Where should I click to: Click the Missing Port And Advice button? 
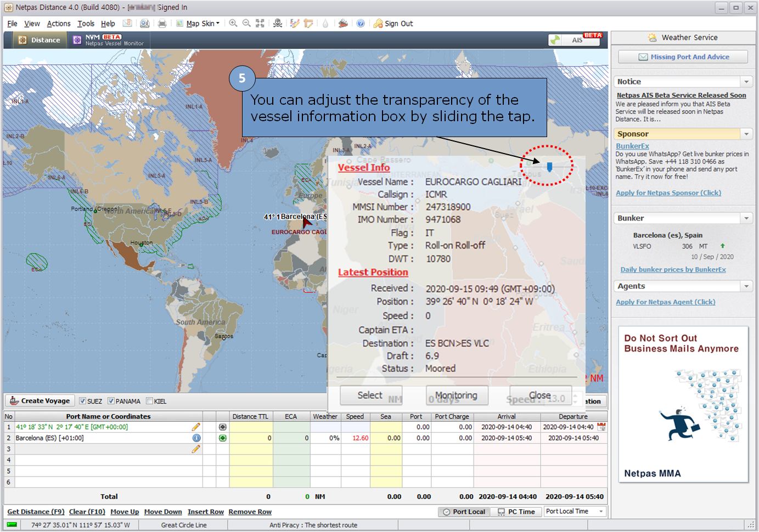point(683,57)
